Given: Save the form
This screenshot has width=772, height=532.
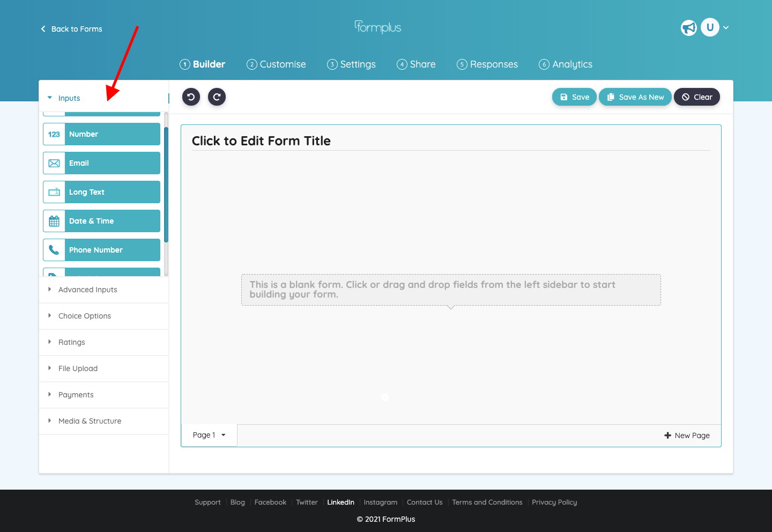Looking at the screenshot, I should [x=574, y=97].
